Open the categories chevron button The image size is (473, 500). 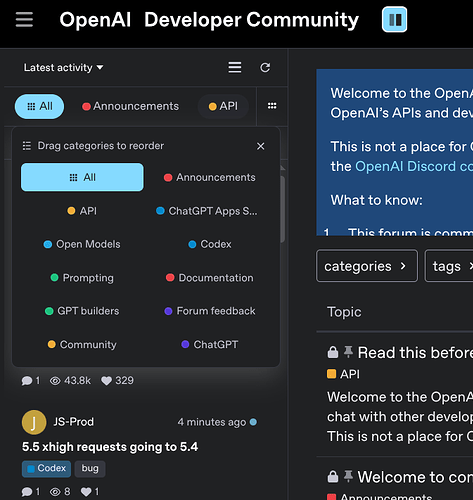tap(367, 266)
